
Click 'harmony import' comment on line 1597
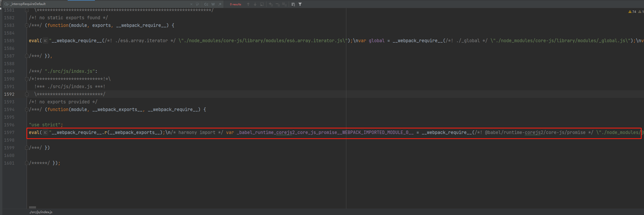coord(197,132)
